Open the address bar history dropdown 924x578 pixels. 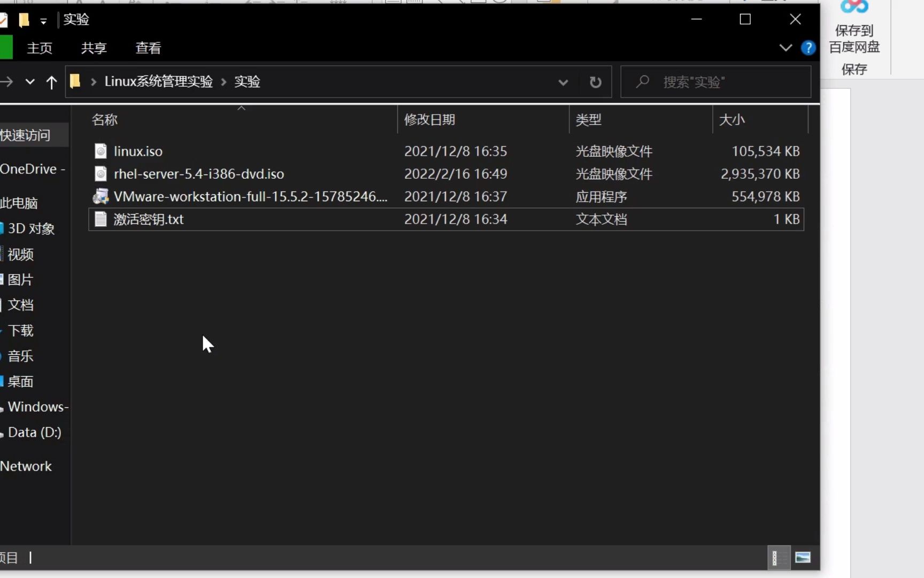(x=563, y=82)
